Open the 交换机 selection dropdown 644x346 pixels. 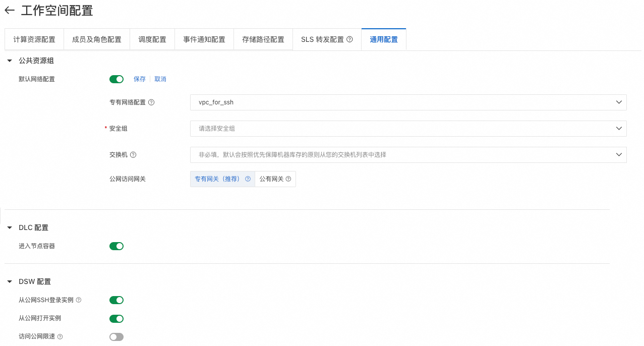408,155
